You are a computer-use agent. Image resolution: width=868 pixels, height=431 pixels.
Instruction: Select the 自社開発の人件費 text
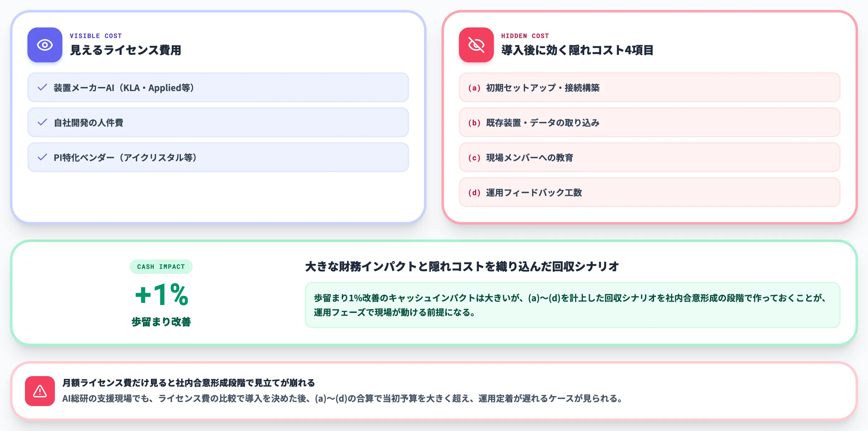click(89, 123)
